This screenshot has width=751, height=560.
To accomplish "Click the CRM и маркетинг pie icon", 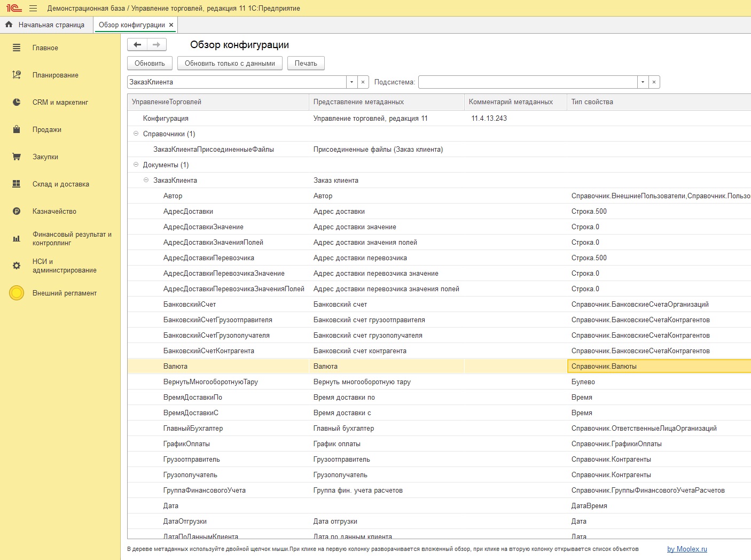I will [x=17, y=102].
